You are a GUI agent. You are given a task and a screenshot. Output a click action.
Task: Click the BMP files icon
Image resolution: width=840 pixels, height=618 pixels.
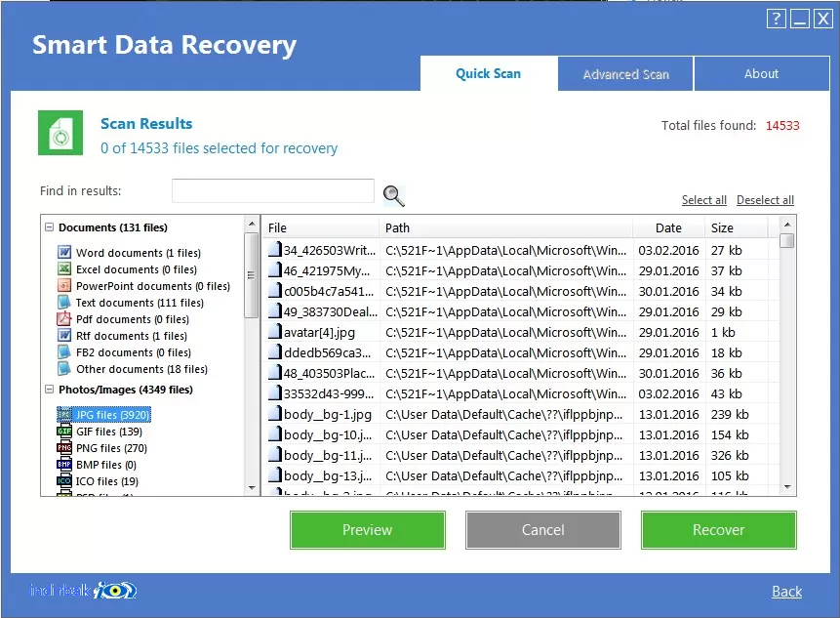(64, 464)
